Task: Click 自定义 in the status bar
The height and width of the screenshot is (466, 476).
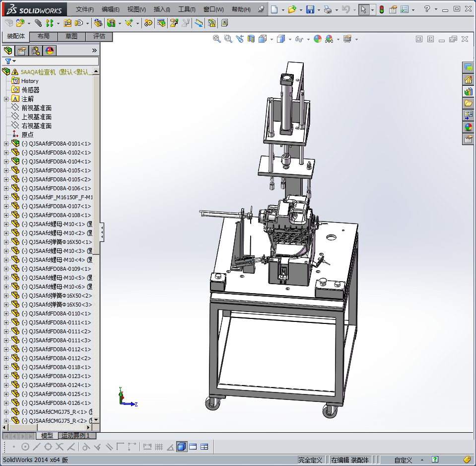Action: [403, 460]
